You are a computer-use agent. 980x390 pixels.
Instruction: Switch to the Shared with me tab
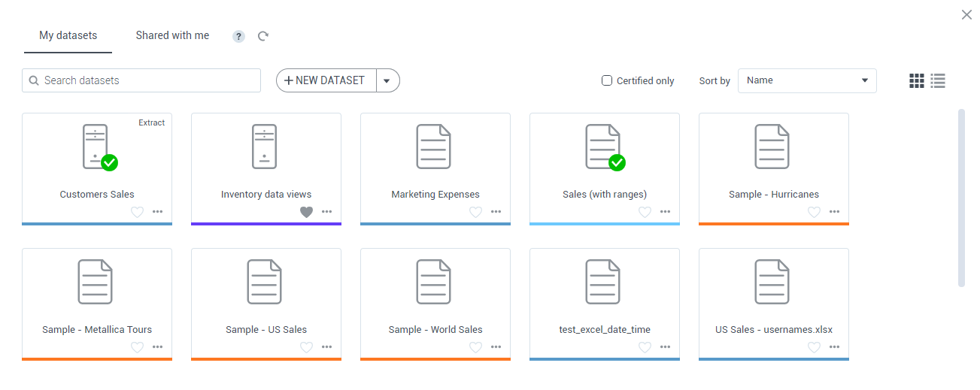(172, 35)
